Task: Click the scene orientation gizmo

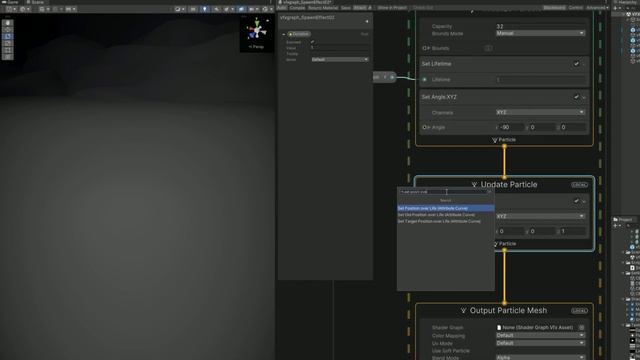Action: pos(257,30)
